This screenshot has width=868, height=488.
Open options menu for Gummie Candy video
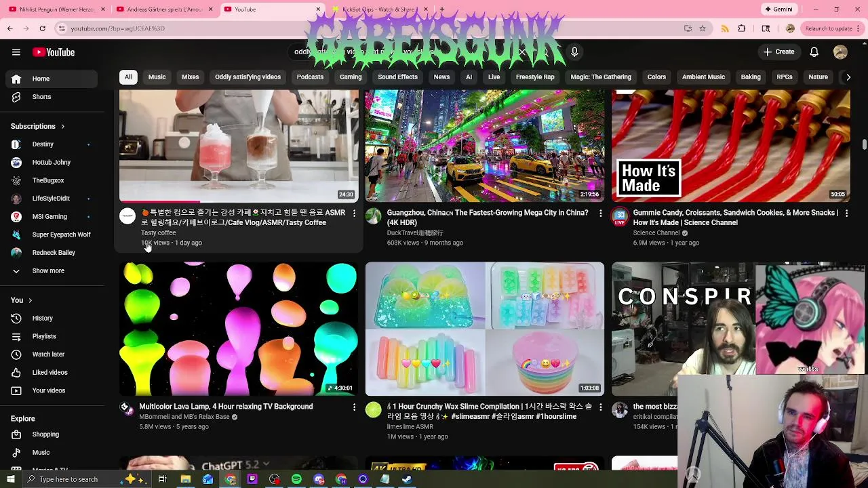click(846, 213)
